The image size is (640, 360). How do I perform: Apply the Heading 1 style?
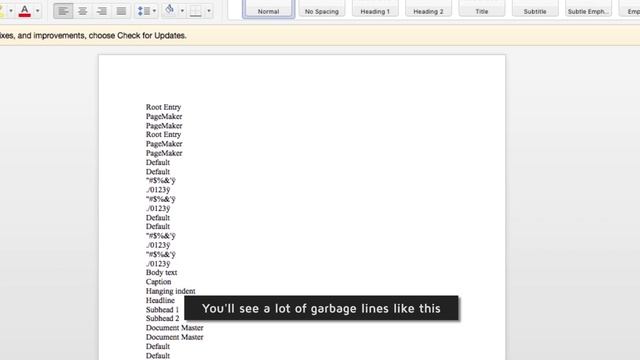[375, 9]
